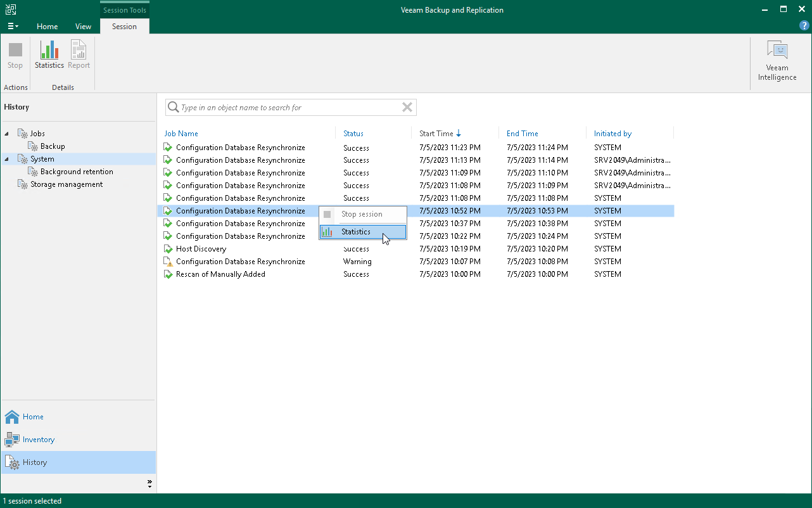Switch to the Home ribbon tab
812x508 pixels.
coord(48,26)
